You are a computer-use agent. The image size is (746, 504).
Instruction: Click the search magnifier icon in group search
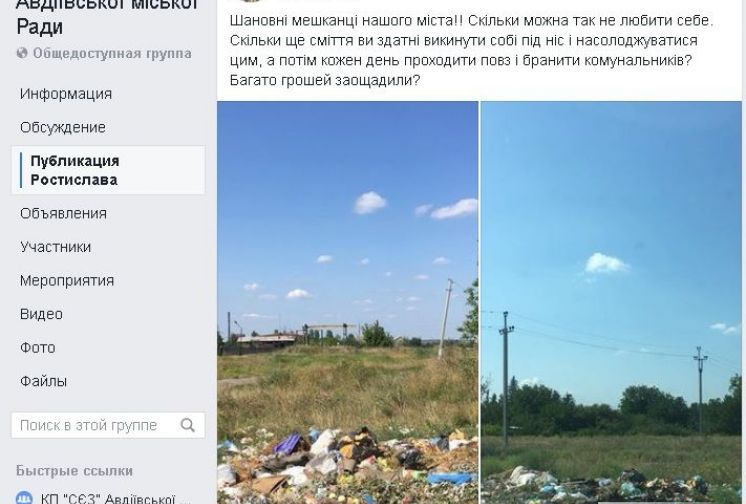188,425
